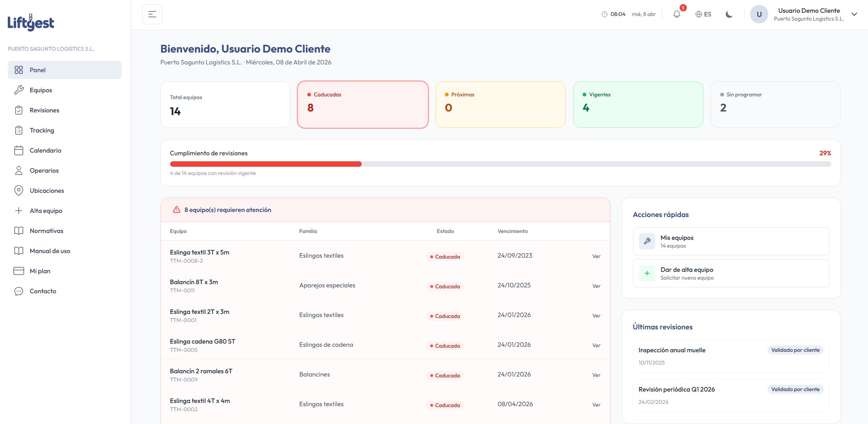Click the Revisiones clipboard-check icon
This screenshot has height=424, width=868.
click(x=19, y=110)
